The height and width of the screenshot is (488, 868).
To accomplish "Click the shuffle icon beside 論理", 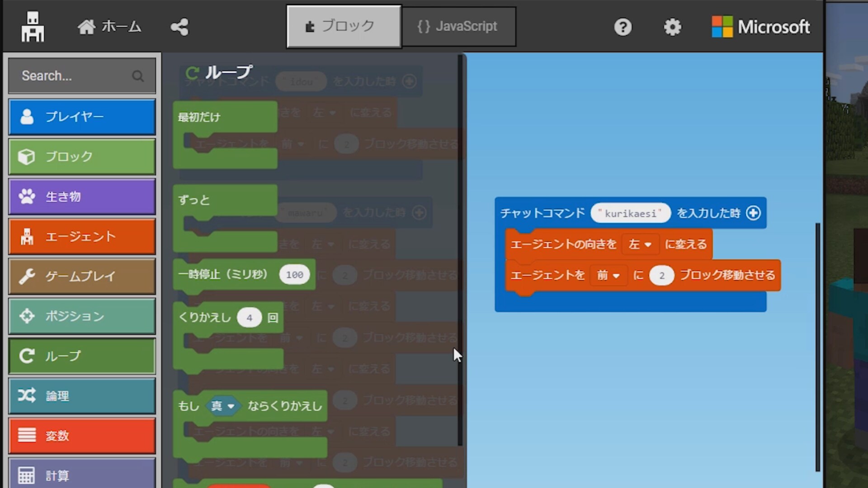I will (27, 395).
